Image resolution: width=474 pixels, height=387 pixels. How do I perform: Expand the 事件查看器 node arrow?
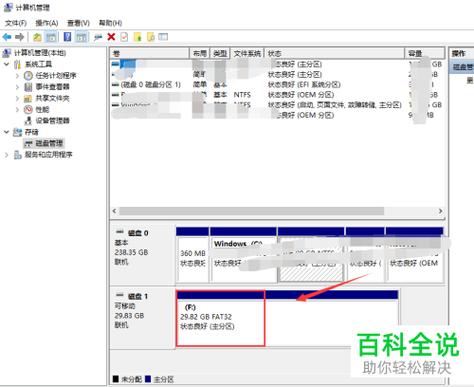coord(17,87)
